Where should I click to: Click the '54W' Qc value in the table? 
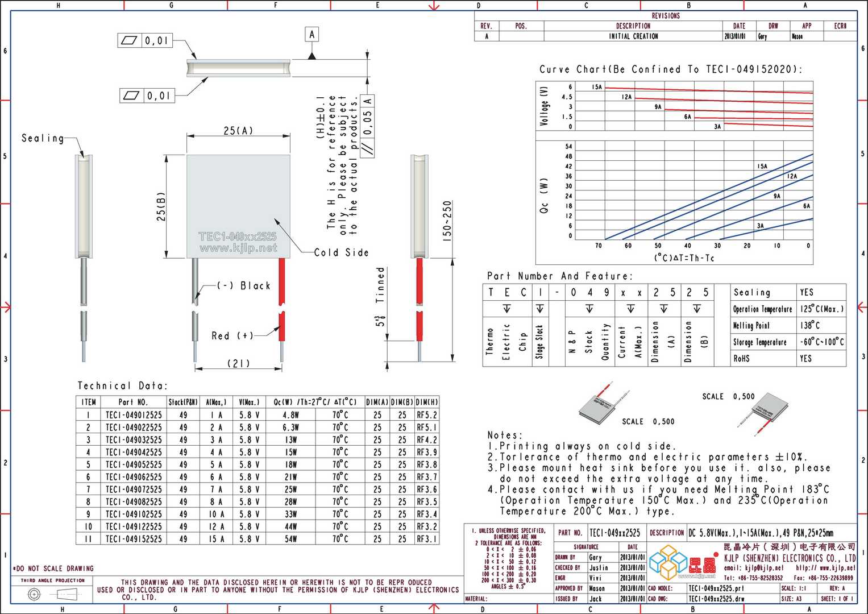(290, 538)
